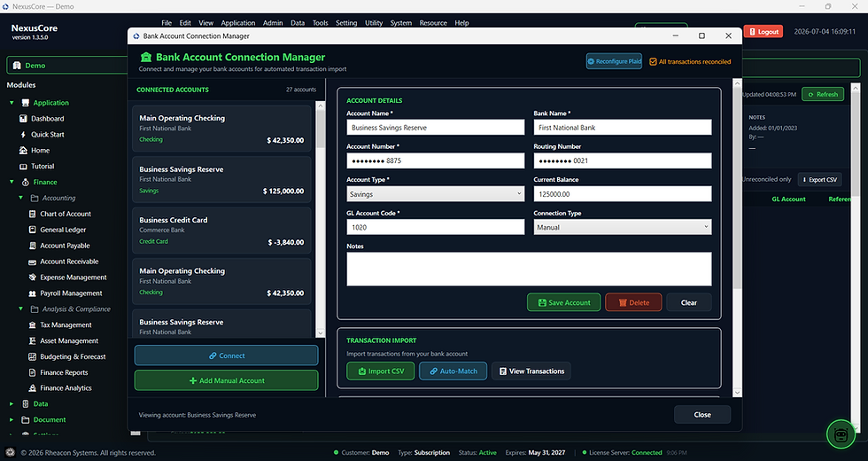The image size is (868, 461).
Task: Open the File menu
Action: (x=167, y=23)
